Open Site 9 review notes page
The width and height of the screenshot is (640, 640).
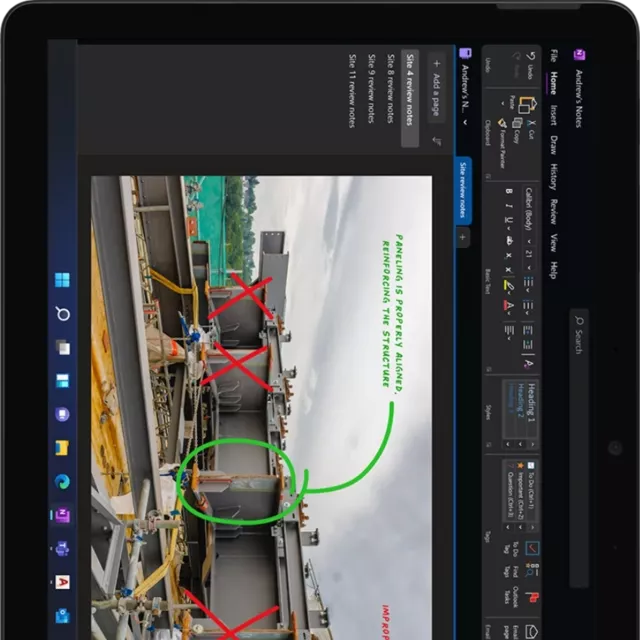click(x=371, y=88)
